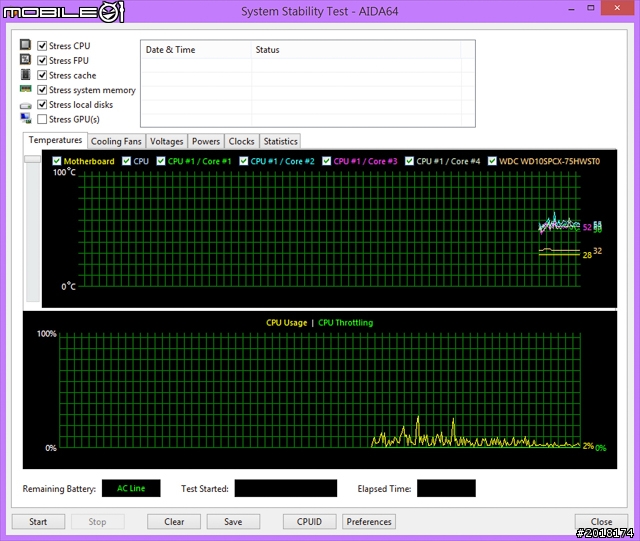The height and width of the screenshot is (541, 640).
Task: Switch to the Powers tab
Action: (x=206, y=141)
